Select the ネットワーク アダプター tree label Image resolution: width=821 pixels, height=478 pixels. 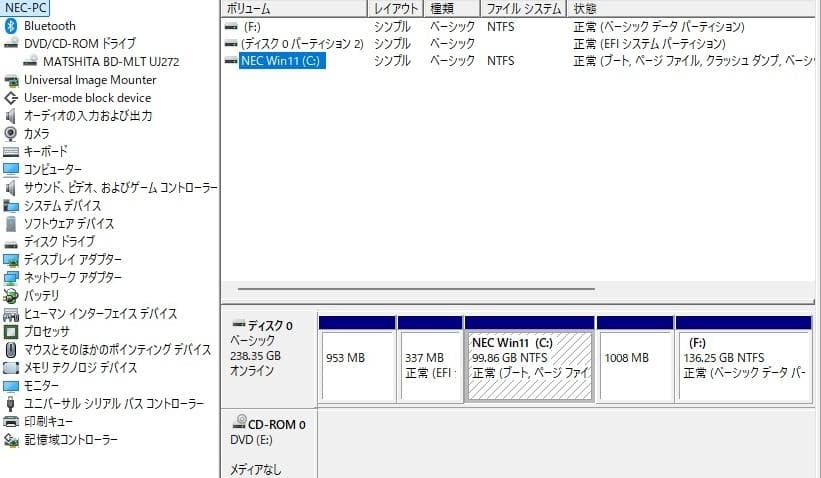[x=73, y=277]
